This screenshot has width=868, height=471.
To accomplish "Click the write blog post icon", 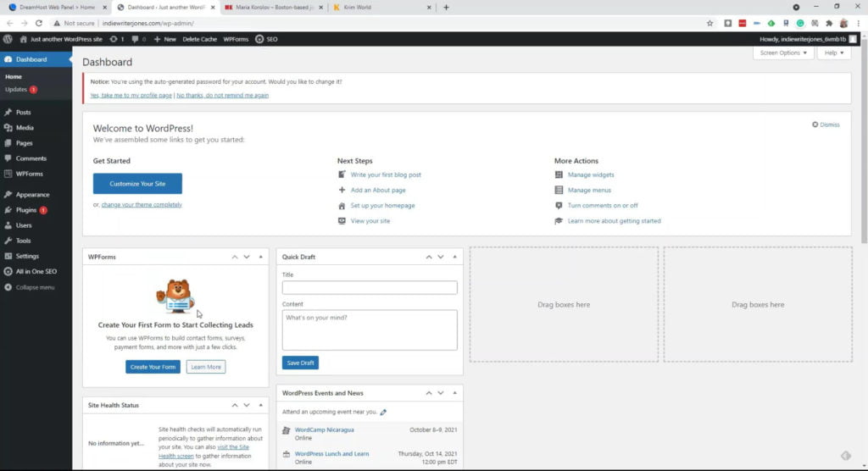I will pyautogui.click(x=342, y=175).
